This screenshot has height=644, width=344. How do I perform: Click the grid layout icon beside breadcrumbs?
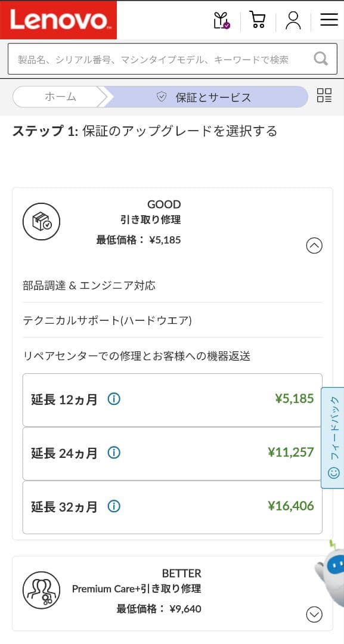coord(324,96)
